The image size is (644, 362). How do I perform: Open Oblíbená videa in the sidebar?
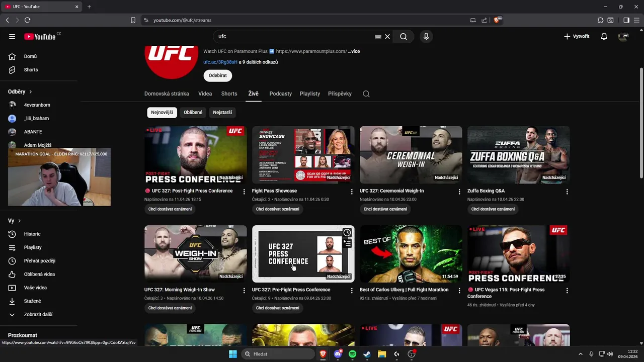(x=40, y=275)
